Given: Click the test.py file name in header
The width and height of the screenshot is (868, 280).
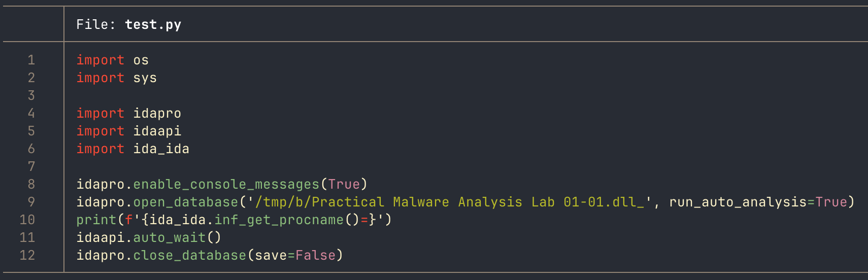Looking at the screenshot, I should point(153,24).
